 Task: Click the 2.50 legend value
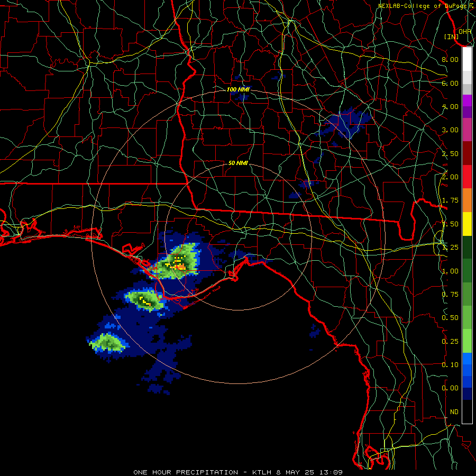(450, 153)
